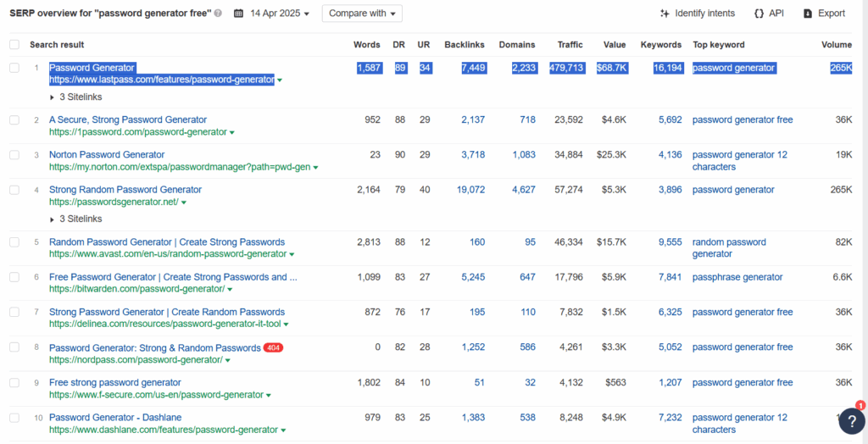Image resolution: width=868 pixels, height=444 pixels.
Task: Open 'Password Generator: Strong & Random Passwords' link
Action: pyautogui.click(x=155, y=347)
